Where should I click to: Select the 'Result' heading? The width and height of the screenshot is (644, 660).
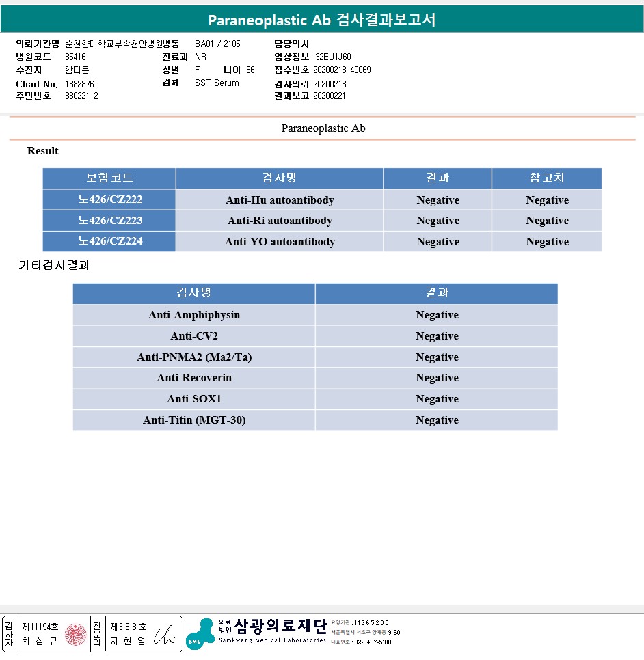(x=42, y=151)
